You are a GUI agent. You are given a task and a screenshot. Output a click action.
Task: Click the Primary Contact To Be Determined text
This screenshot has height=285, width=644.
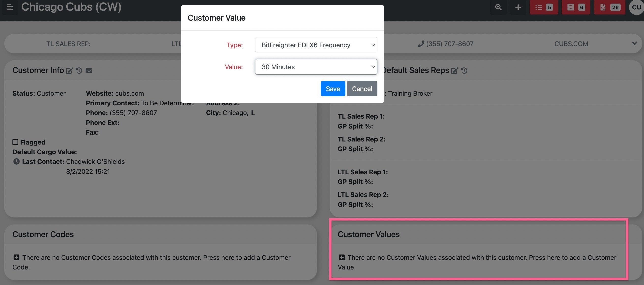click(x=140, y=103)
